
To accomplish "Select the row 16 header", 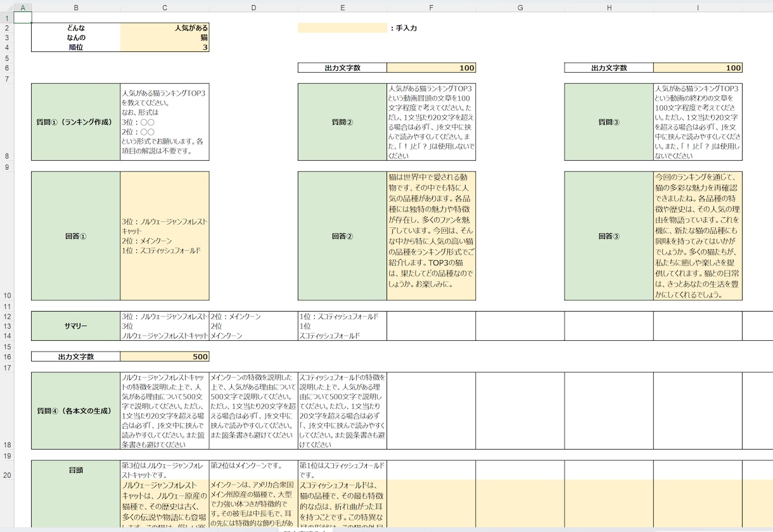I will (x=6, y=357).
